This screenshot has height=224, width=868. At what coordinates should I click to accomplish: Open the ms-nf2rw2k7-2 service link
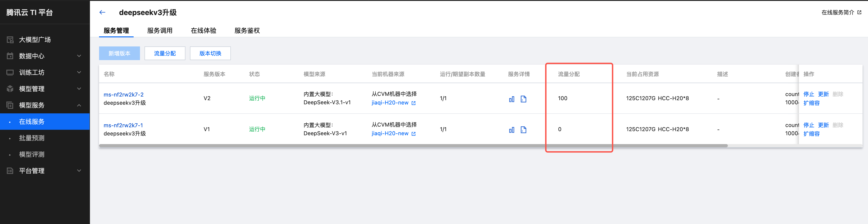click(x=123, y=94)
